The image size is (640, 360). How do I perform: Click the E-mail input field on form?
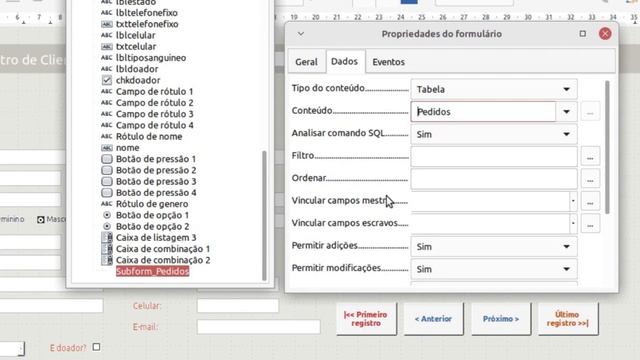pyautogui.click(x=258, y=327)
